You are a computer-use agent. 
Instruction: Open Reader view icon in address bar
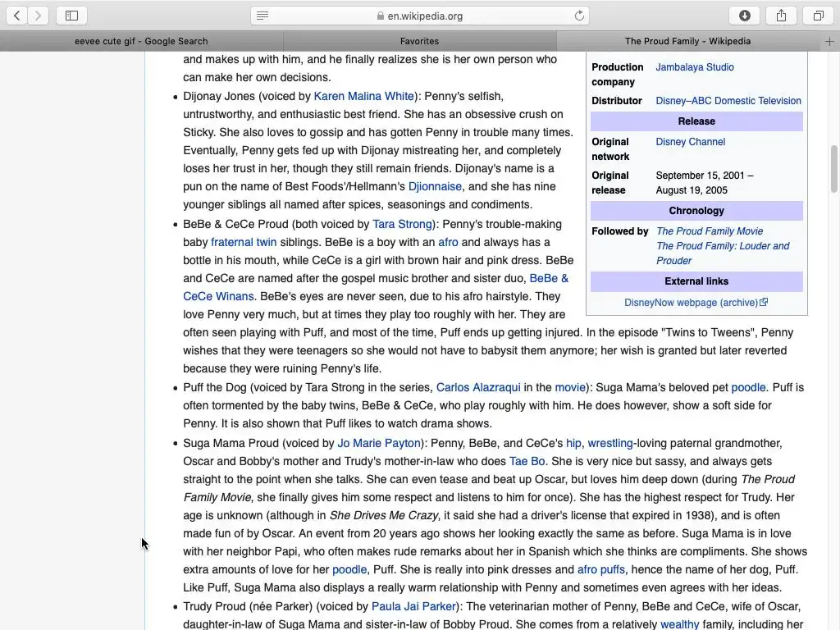(x=262, y=16)
